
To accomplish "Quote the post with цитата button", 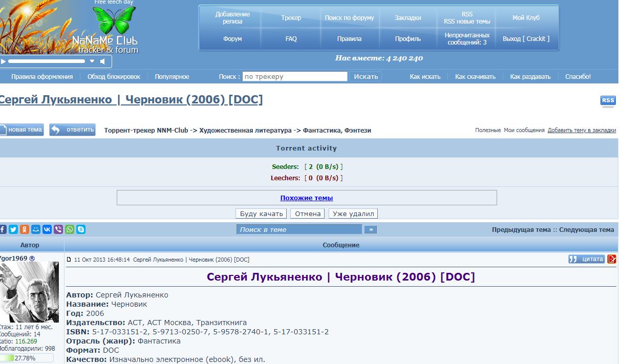I will (586, 259).
